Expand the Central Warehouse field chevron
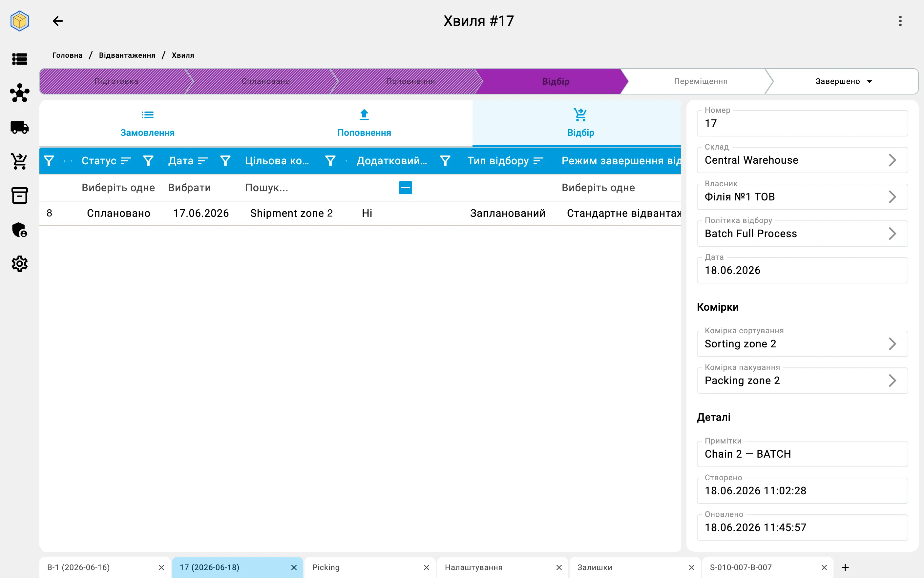The width and height of the screenshot is (924, 578). click(892, 160)
